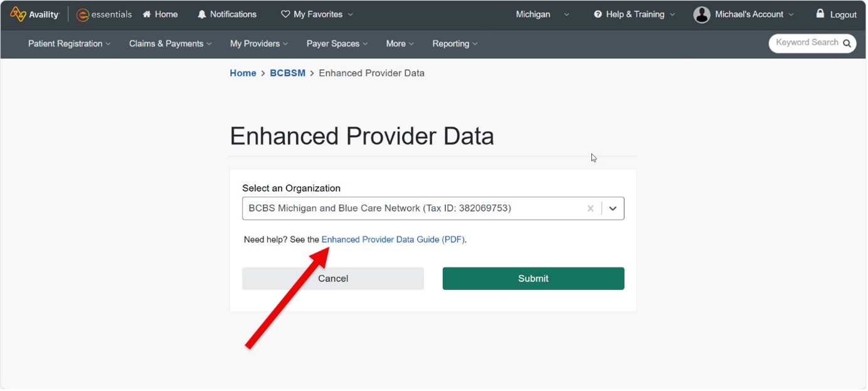Open the Michigan state dropdown

(542, 14)
